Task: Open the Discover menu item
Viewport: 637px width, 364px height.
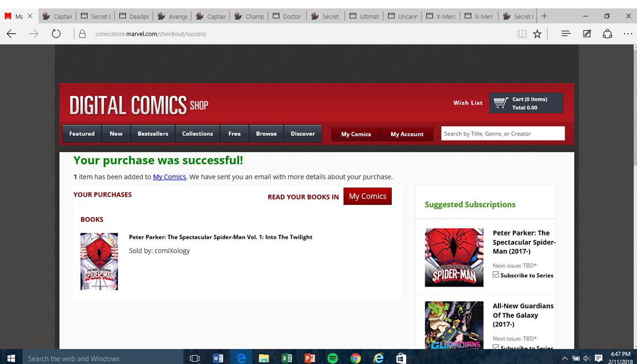Action: [303, 134]
